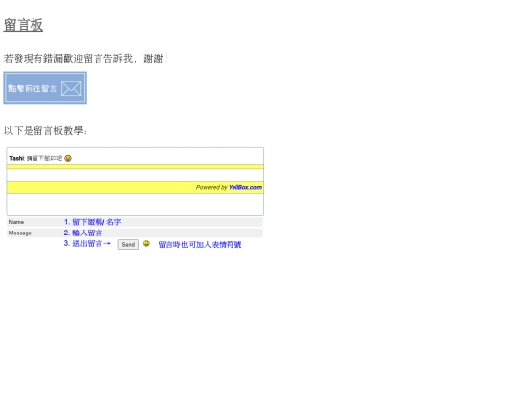Click the 'Tashi' name in the message box
Viewport: 532px width, 399px height.
pos(17,158)
